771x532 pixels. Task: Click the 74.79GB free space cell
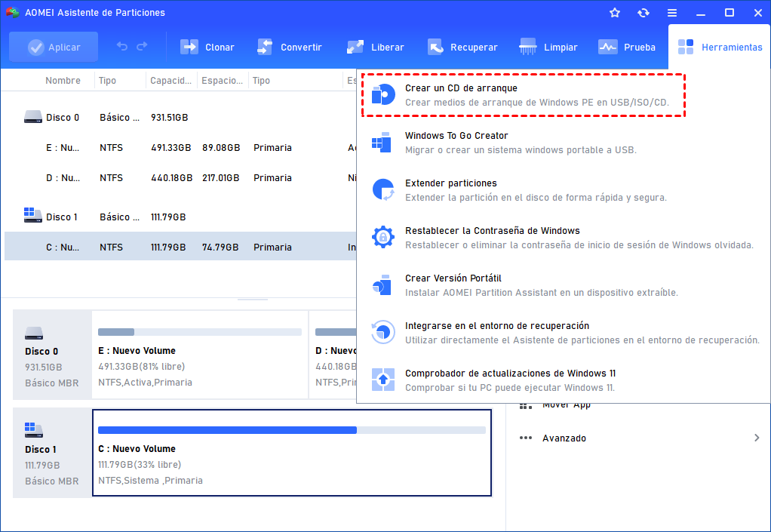click(220, 247)
